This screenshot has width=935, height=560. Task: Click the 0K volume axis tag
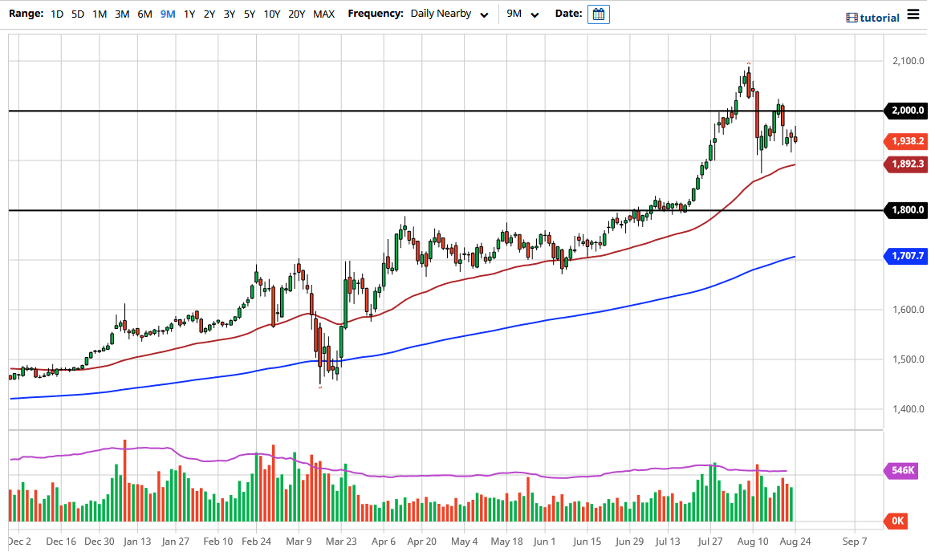pos(897,521)
